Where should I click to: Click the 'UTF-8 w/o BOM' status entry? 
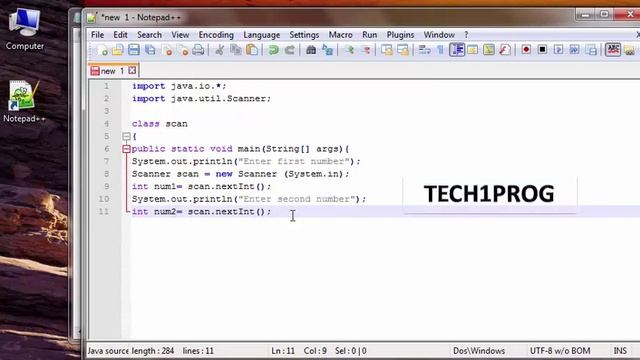coord(560,351)
